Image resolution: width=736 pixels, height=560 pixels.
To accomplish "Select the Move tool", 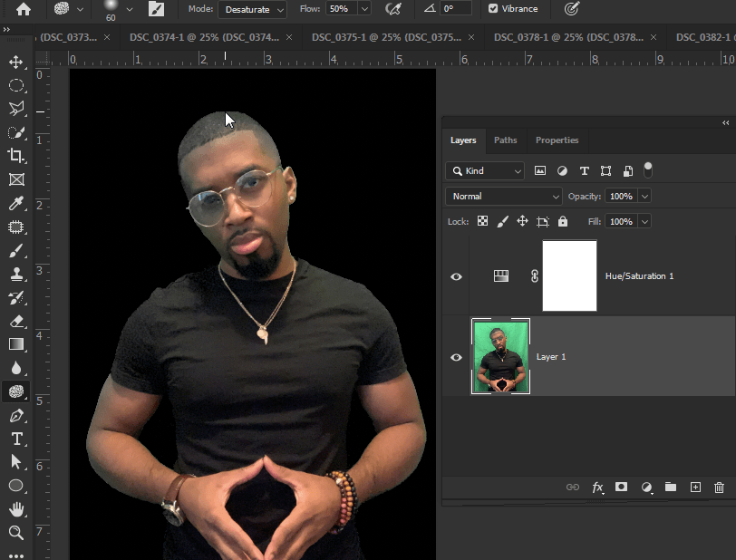I will coord(16,62).
